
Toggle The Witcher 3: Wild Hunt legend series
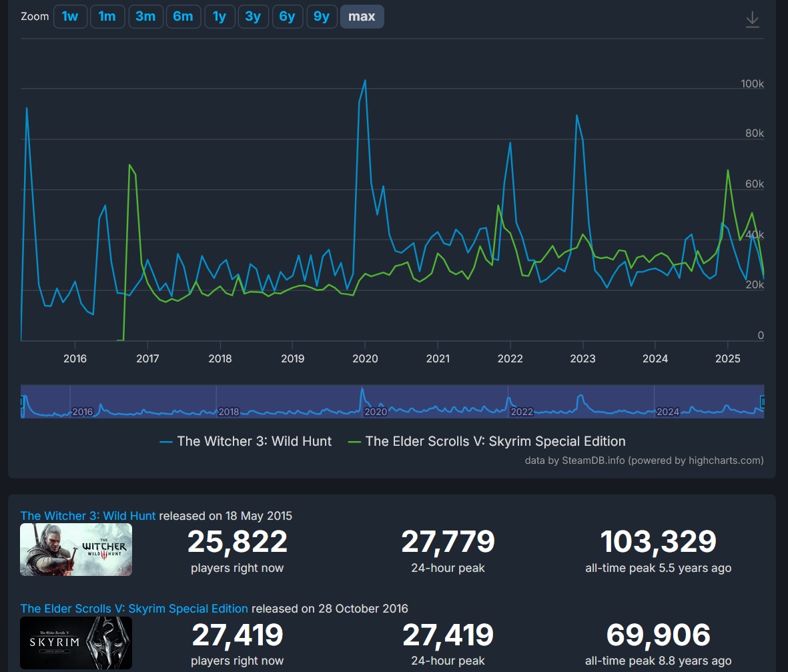tap(246, 441)
